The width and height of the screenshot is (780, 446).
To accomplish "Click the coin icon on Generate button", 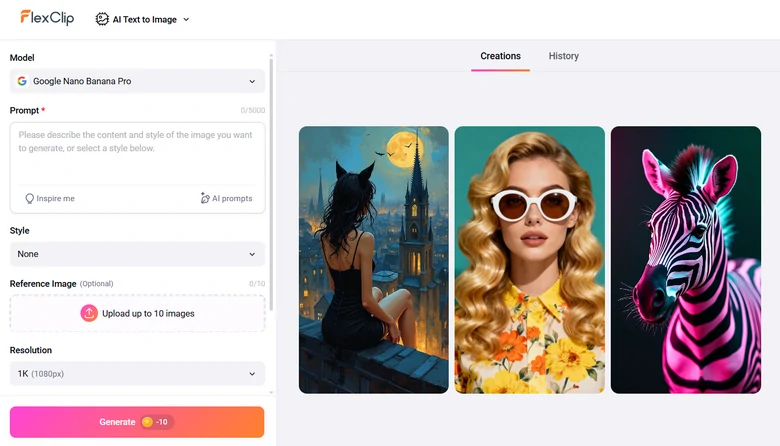I will tap(147, 422).
